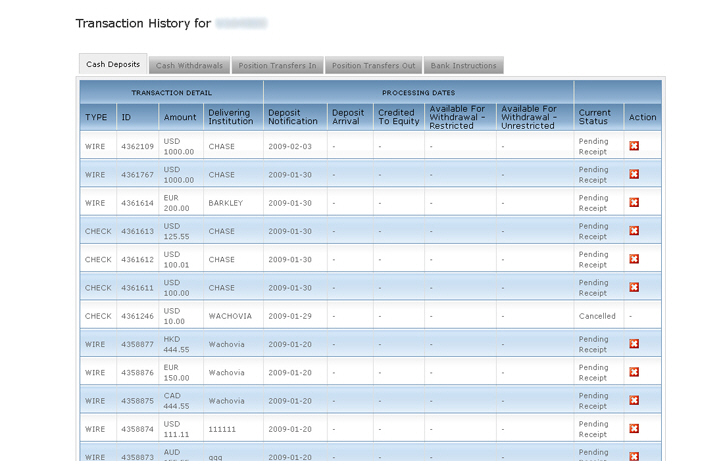Click red X icon for deposit 4361767
The image size is (709, 475).
coord(634,174)
